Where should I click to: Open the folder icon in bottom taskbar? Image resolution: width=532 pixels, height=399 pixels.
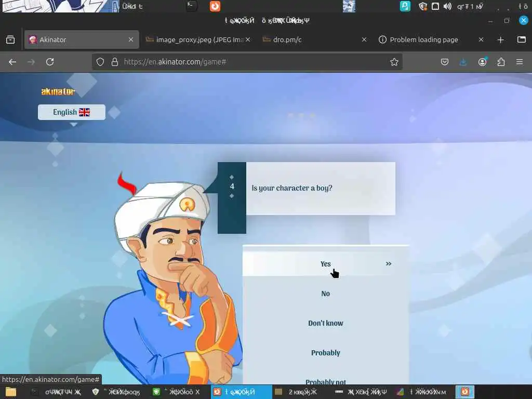(x=10, y=392)
